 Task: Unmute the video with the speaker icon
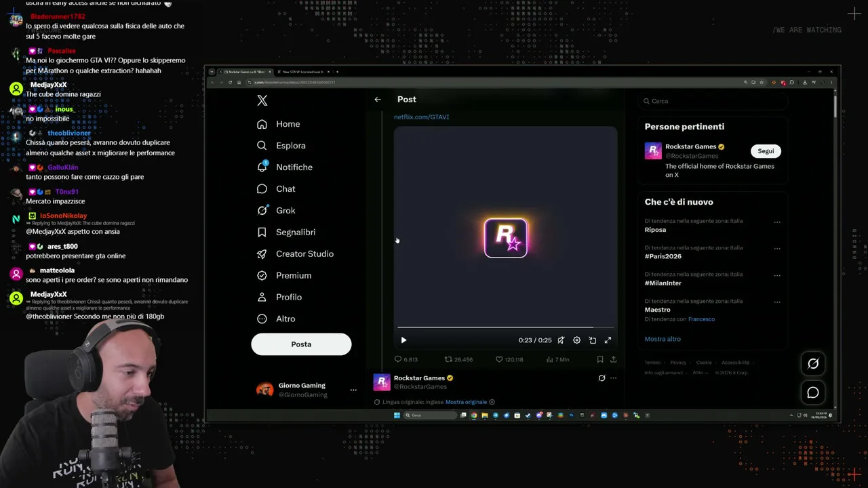pyautogui.click(x=561, y=340)
